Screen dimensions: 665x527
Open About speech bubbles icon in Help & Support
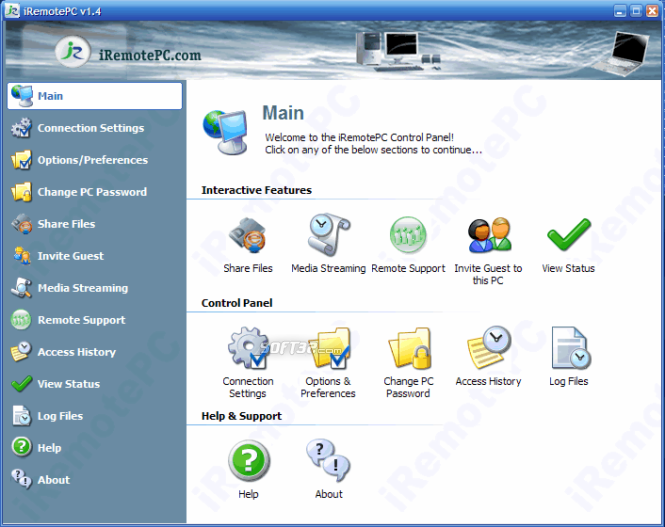[x=328, y=460]
